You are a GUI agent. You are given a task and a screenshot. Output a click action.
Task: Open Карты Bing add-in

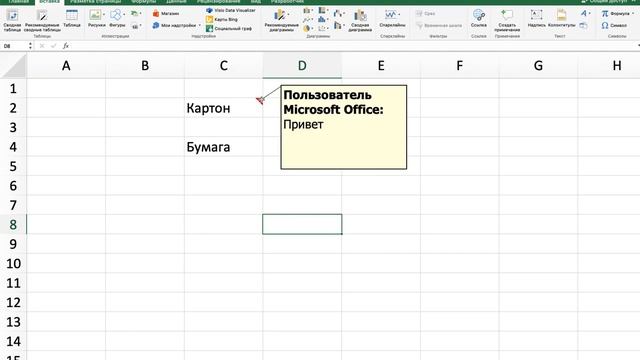(x=222, y=19)
